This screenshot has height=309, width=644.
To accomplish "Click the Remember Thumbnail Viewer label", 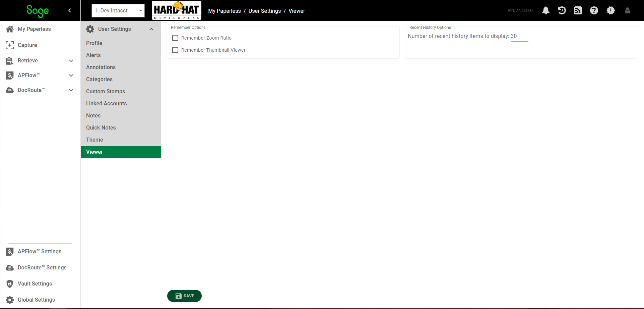I will point(213,50).
